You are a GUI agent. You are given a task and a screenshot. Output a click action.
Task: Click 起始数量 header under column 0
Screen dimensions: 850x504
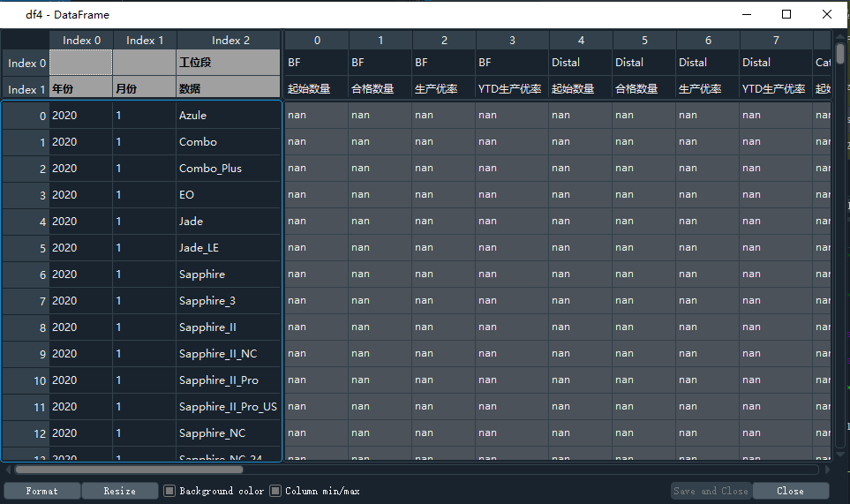(317, 88)
